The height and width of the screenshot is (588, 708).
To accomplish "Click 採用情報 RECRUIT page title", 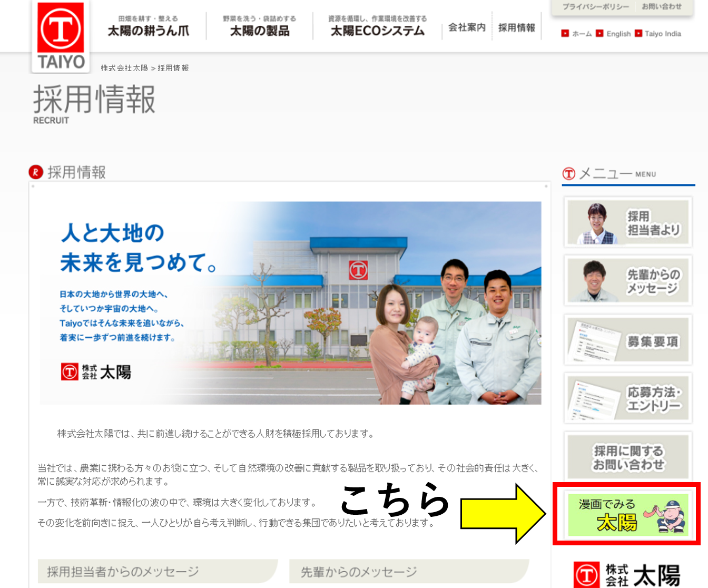I will click(x=94, y=104).
